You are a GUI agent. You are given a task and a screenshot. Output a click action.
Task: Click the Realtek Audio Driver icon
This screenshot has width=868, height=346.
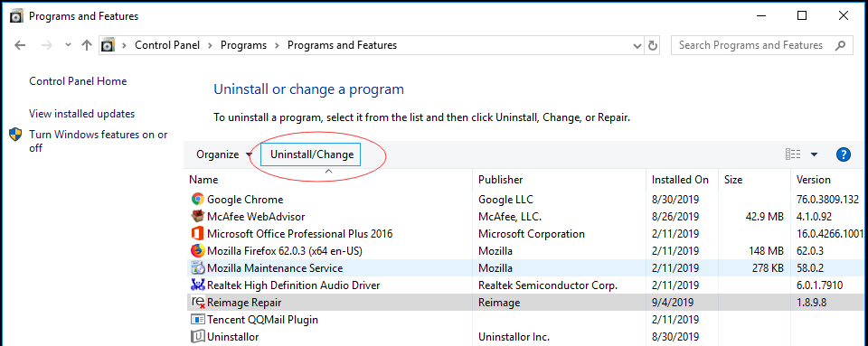pyautogui.click(x=198, y=285)
